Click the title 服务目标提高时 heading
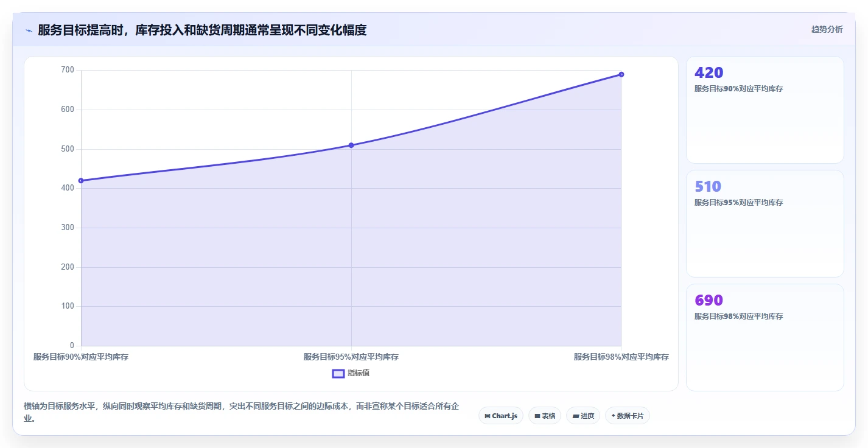The width and height of the screenshot is (868, 448). (202, 30)
